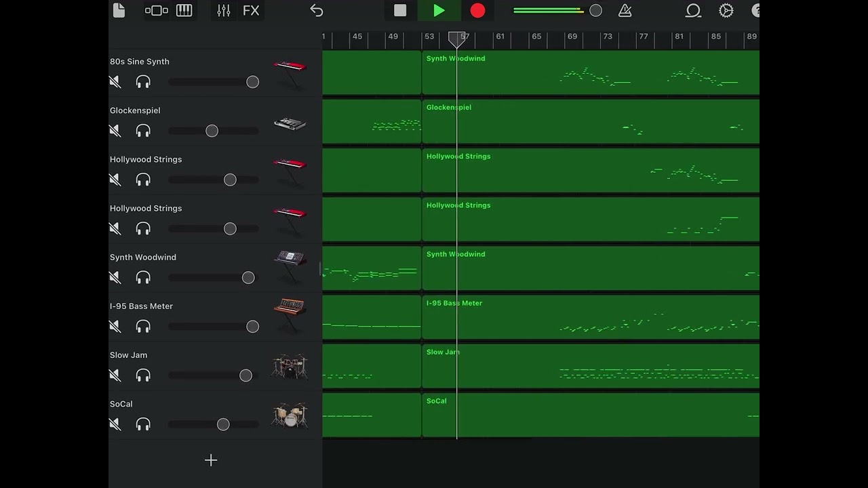Solo the SoCal drum track

pyautogui.click(x=143, y=424)
